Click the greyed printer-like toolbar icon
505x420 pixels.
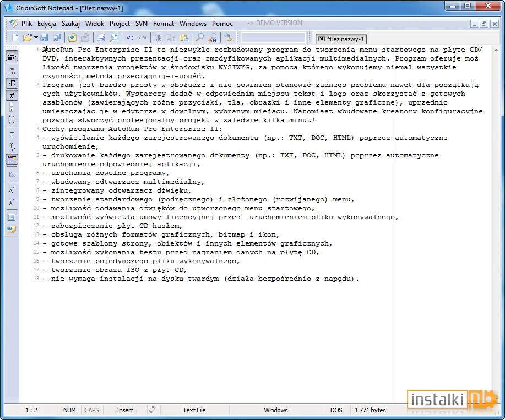85,37
